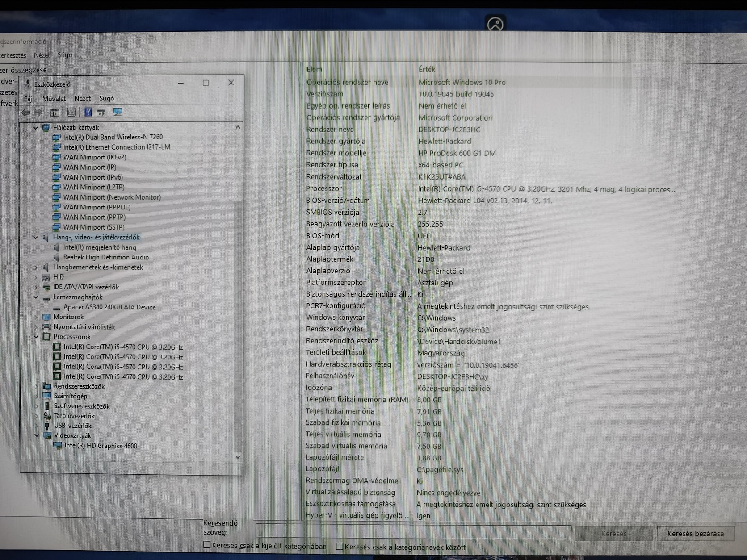Select the Apacer AS340 240GB disk icon
The image size is (747, 560).
pos(57,308)
